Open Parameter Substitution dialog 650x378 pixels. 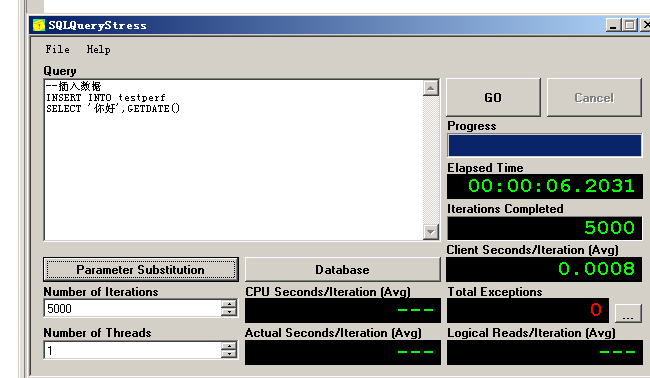pos(141,269)
